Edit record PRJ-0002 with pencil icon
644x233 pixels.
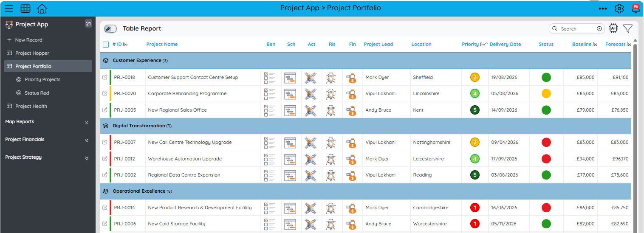pos(105,175)
